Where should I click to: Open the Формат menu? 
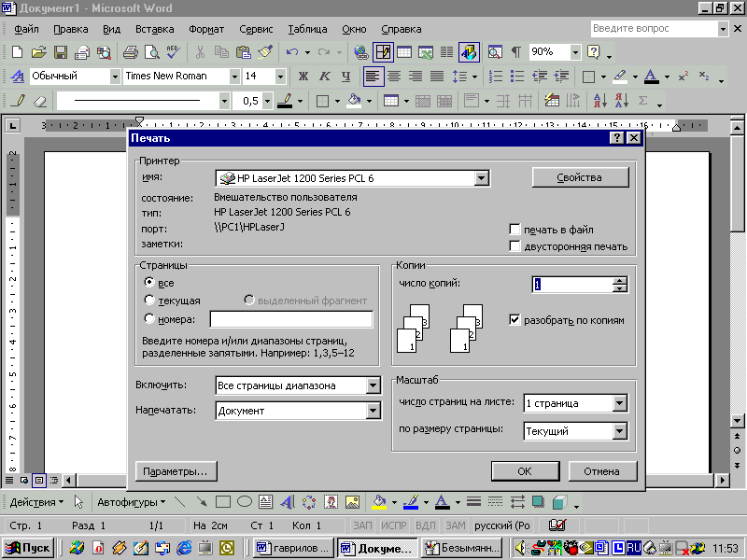[206, 29]
